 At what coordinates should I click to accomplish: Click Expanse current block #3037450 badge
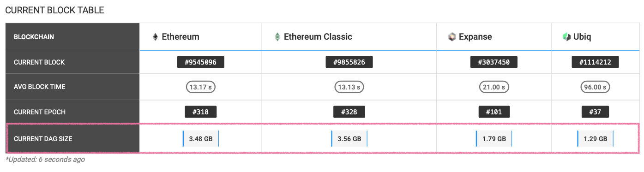[494, 62]
